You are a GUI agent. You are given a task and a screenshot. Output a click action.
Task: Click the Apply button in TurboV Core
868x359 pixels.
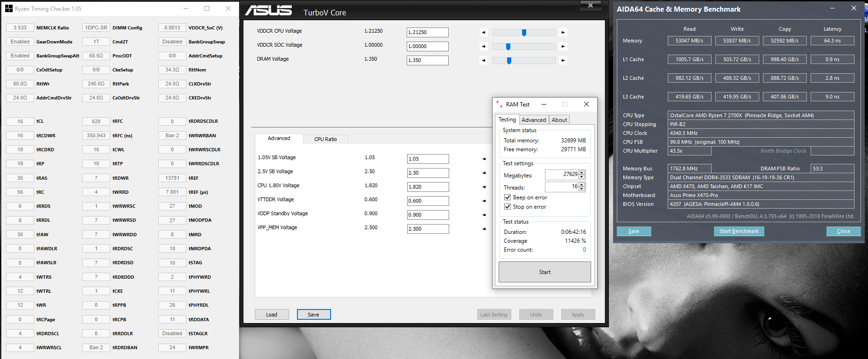(578, 315)
